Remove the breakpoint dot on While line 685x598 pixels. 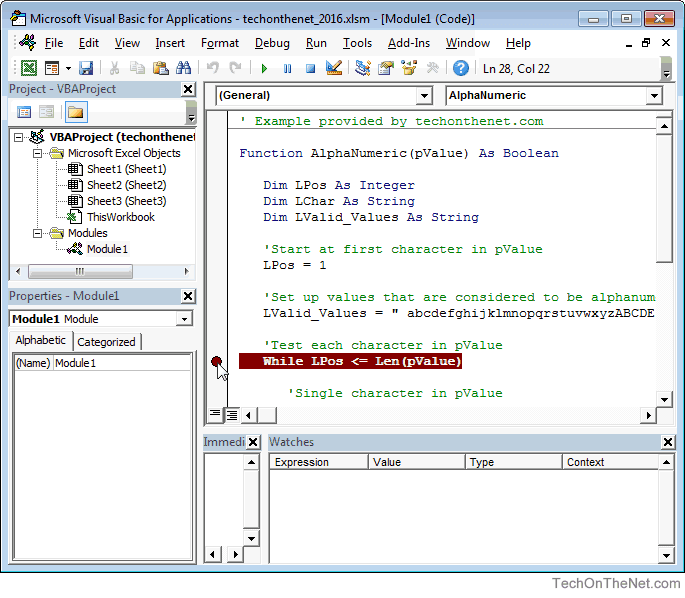pos(217,362)
